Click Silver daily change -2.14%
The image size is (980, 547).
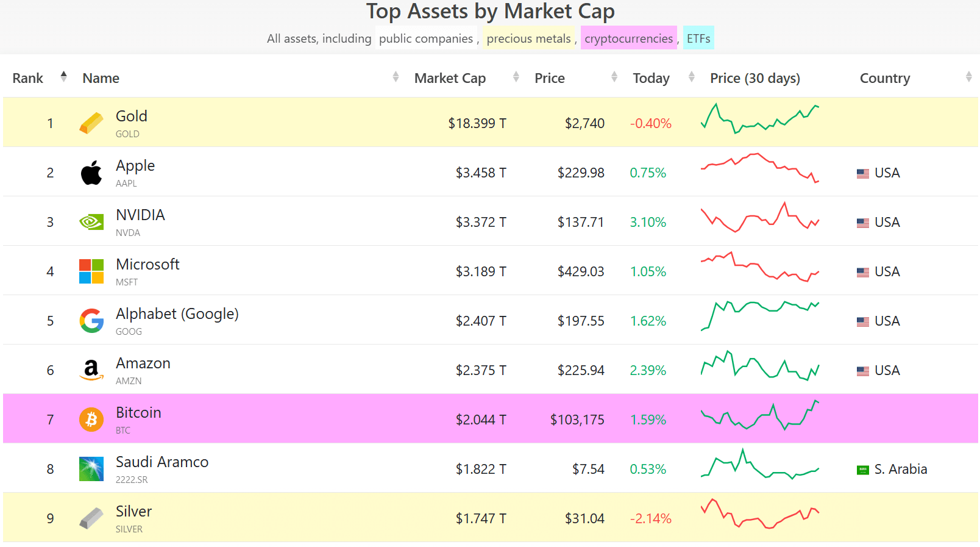(x=651, y=518)
